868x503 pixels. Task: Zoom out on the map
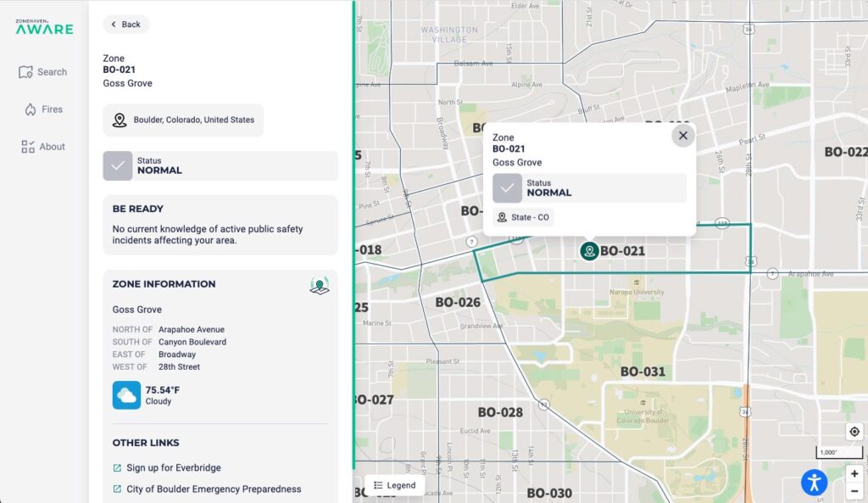tap(854, 491)
